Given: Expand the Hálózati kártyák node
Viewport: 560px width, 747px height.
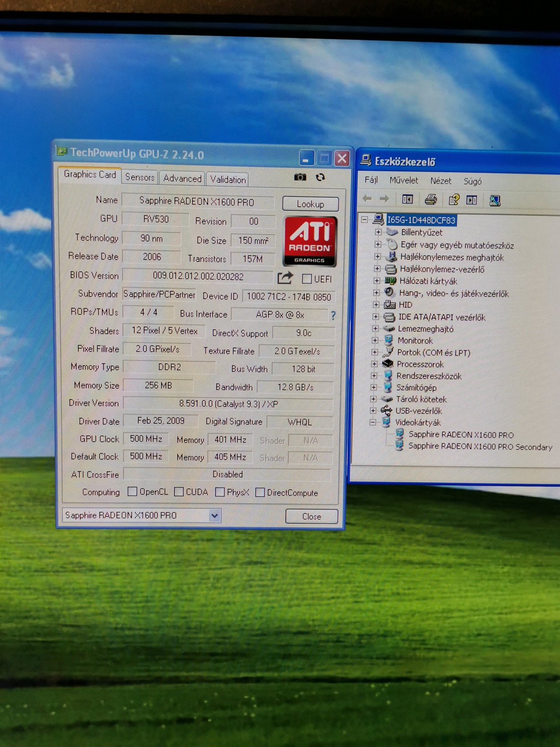Looking at the screenshot, I should tap(377, 281).
